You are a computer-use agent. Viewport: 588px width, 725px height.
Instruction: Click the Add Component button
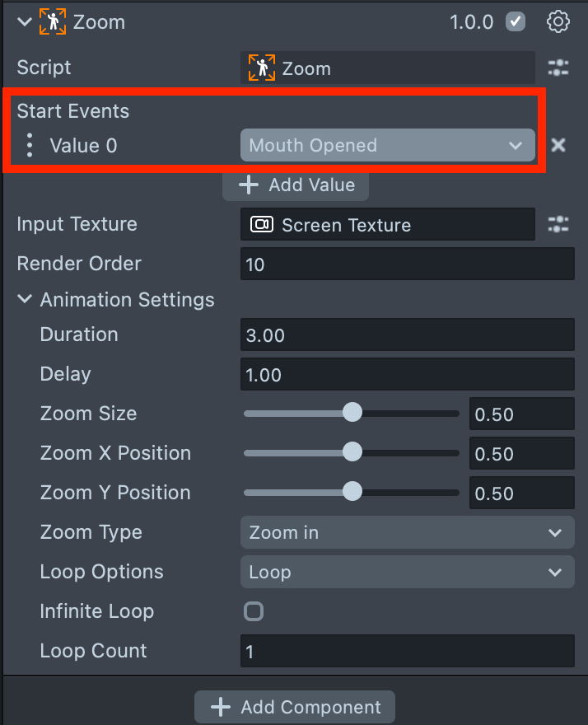click(295, 707)
